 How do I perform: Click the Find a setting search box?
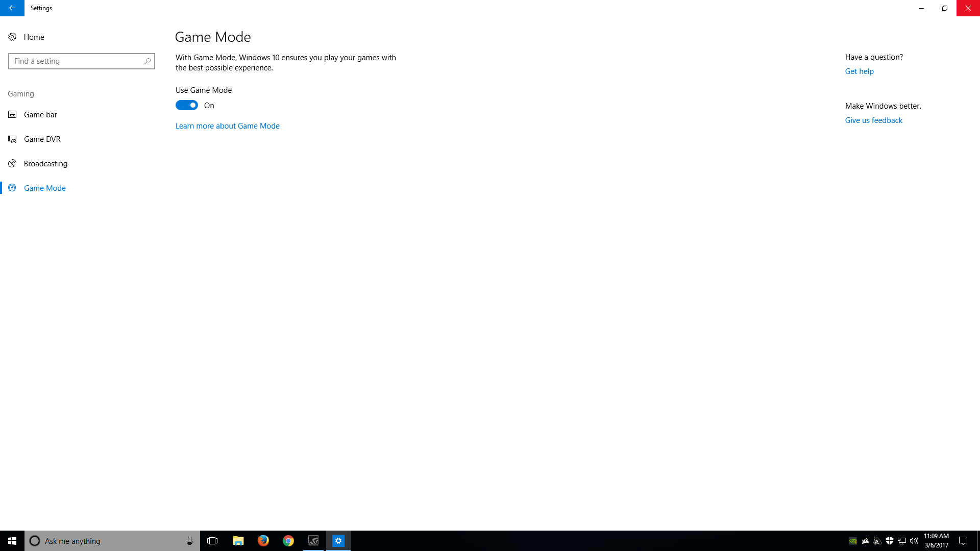point(82,61)
